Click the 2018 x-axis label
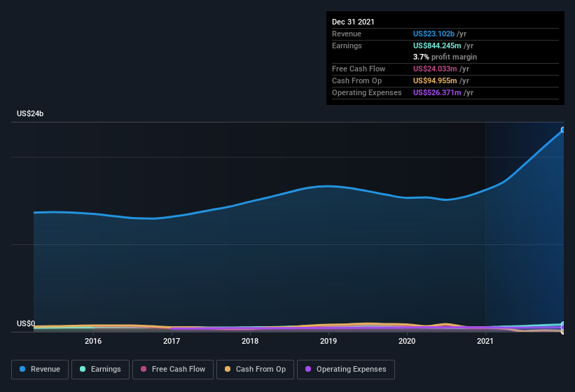Viewport: 575px width, 392px height. tap(250, 341)
